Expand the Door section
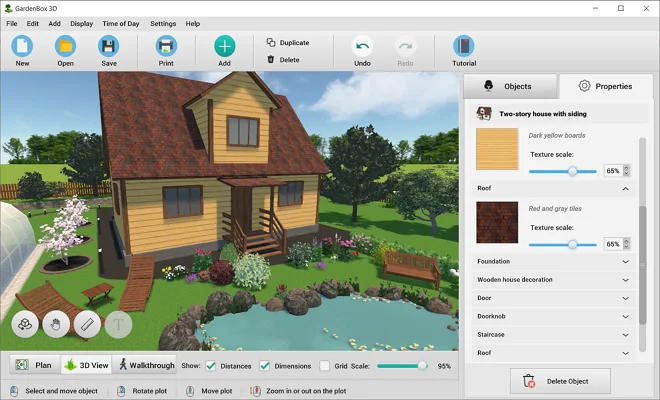The height and width of the screenshot is (400, 660). [553, 298]
